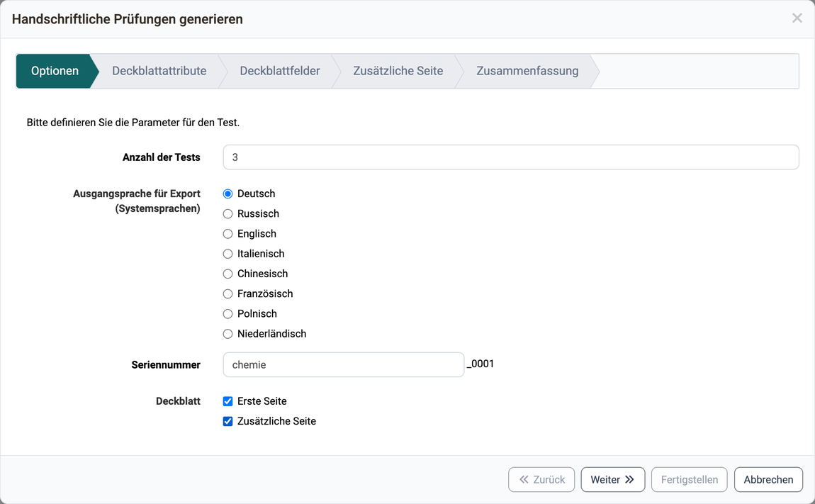Click the Anzahl der Tests input field

(x=511, y=157)
